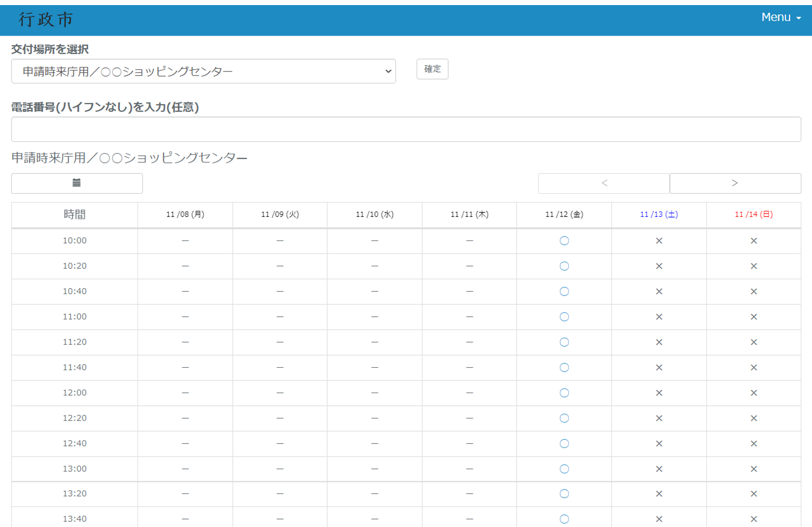Open the calendar date picker icon

click(x=77, y=183)
